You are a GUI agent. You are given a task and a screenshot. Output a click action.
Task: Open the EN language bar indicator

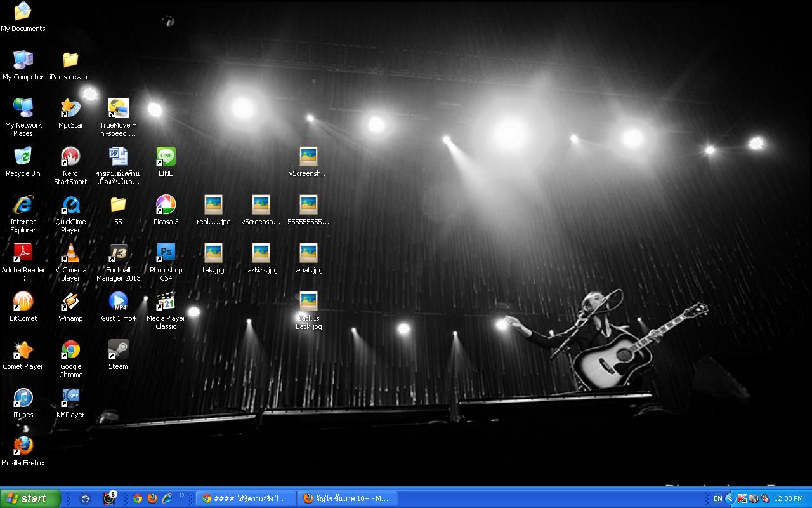point(718,498)
